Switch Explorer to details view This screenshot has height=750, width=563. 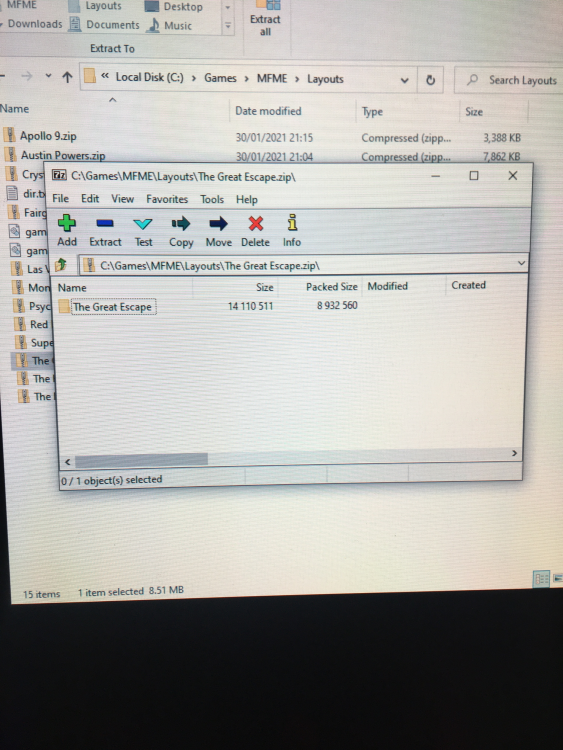[x=541, y=579]
